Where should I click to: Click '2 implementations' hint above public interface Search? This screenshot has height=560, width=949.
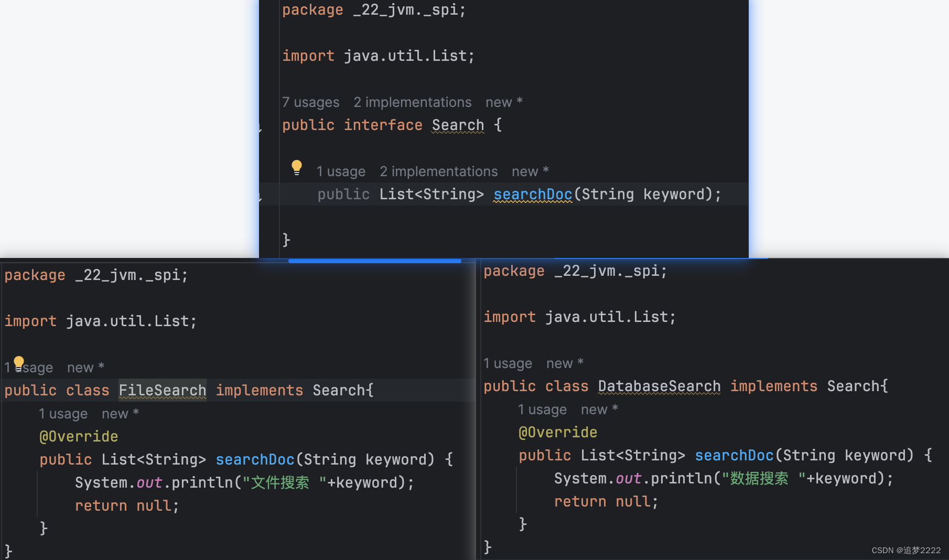413,102
